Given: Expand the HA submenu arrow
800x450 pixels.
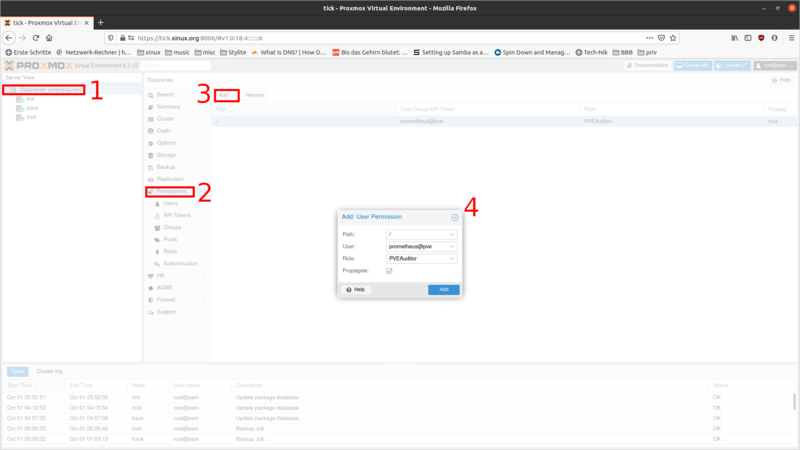Looking at the screenshot, I should [203, 275].
